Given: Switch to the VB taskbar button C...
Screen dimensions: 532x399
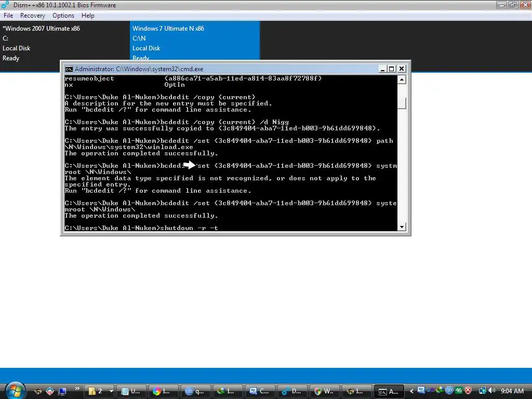Looking at the screenshot, I should pyautogui.click(x=260, y=391).
